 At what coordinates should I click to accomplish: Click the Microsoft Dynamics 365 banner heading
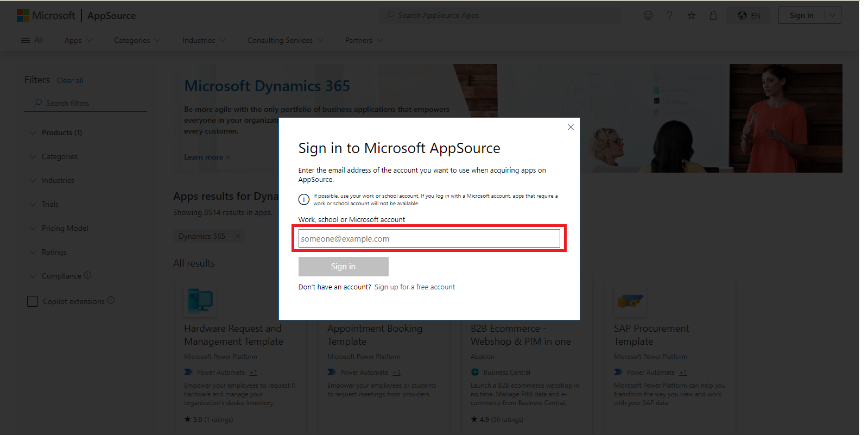point(267,86)
